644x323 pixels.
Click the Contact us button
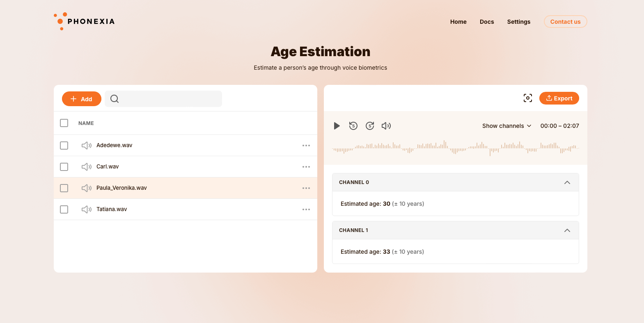coord(566,22)
